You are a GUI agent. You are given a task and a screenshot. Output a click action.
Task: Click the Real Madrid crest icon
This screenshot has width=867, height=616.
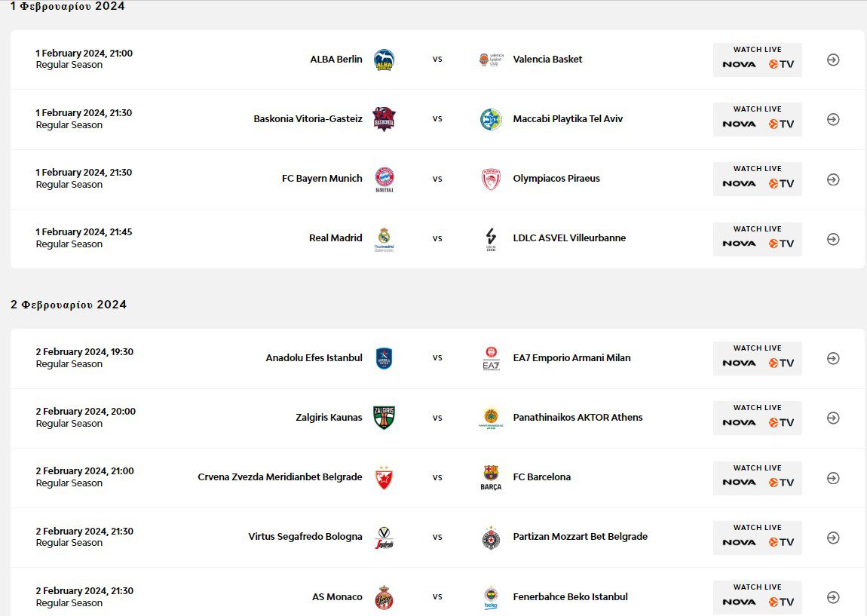pyautogui.click(x=384, y=238)
